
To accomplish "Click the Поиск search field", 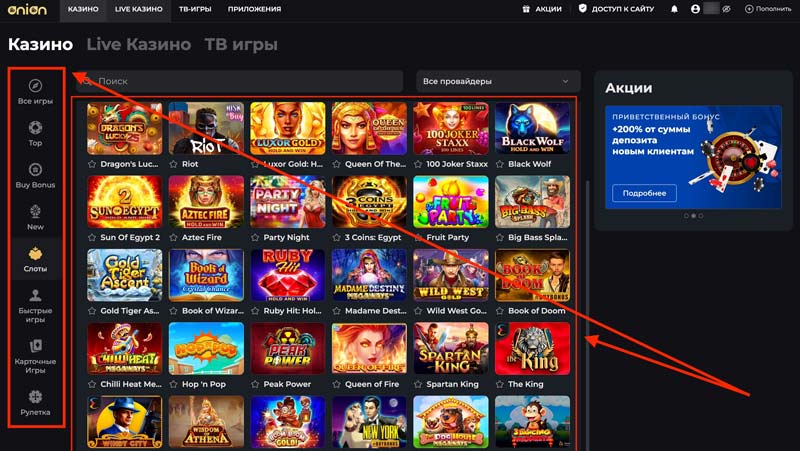I will 239,81.
